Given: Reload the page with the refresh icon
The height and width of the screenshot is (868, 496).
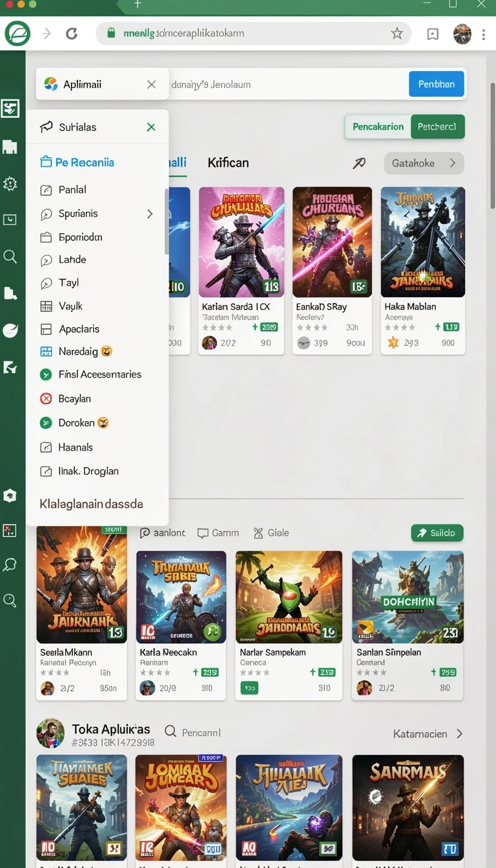Looking at the screenshot, I should point(72,34).
